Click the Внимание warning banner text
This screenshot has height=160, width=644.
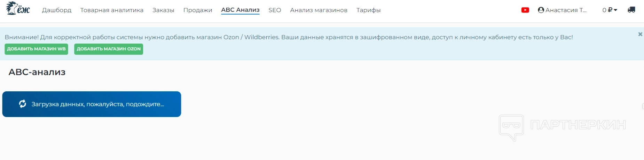(289, 37)
